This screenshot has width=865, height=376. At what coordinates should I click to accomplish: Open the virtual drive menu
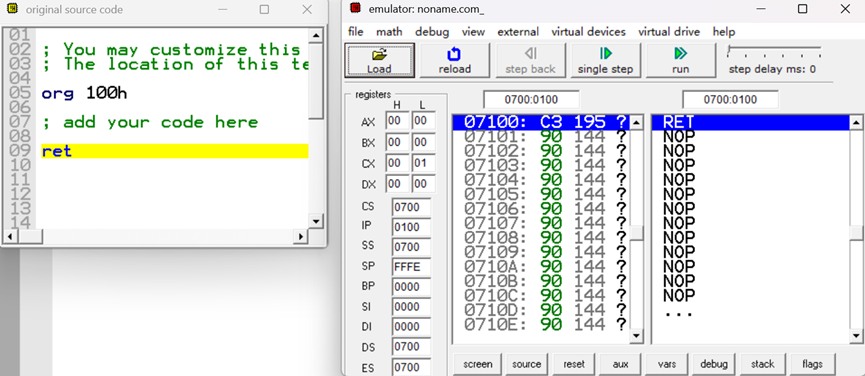(x=669, y=32)
